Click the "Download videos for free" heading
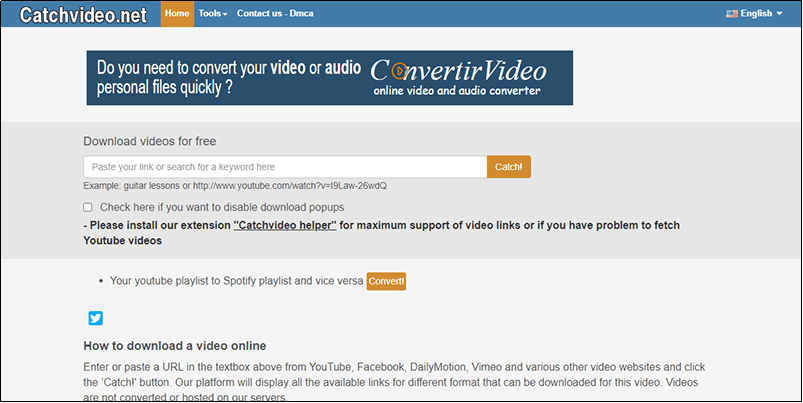Viewport: 803px width, 403px height. (150, 141)
